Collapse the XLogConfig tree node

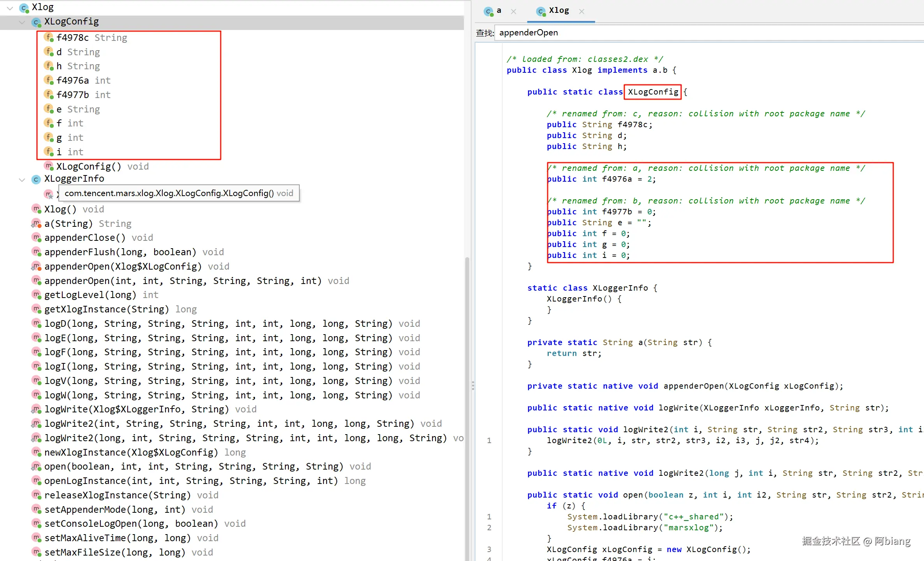22,22
